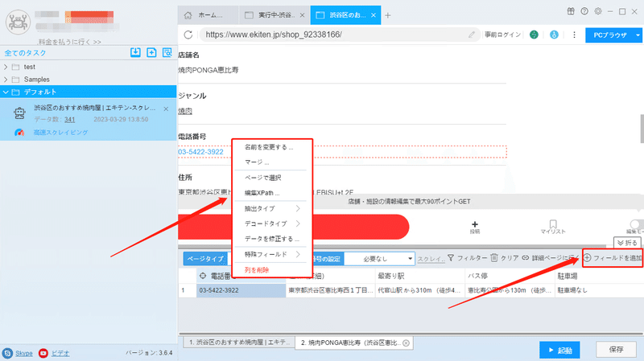Click the 焼肉 genre link
The height and width of the screenshot is (361, 644).
(x=185, y=111)
